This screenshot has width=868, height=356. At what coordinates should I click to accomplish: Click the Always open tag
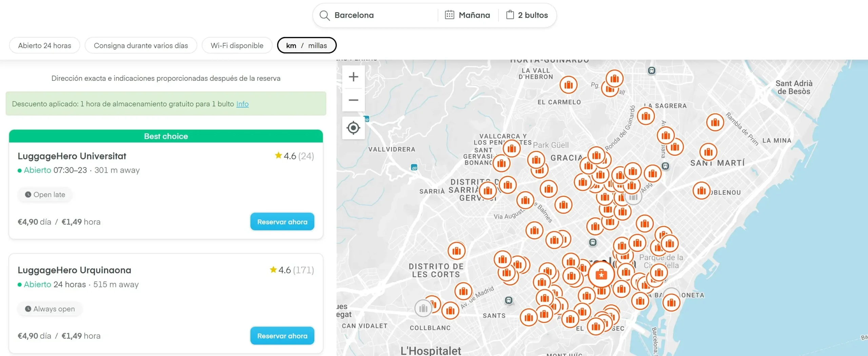(x=50, y=309)
